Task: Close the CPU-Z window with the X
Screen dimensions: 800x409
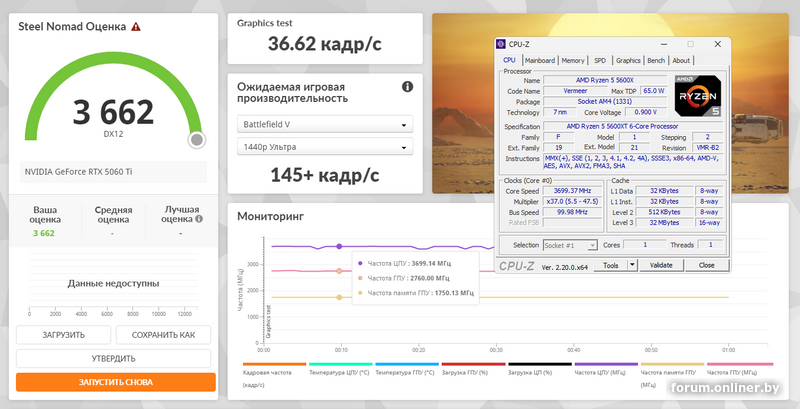Action: (x=717, y=44)
